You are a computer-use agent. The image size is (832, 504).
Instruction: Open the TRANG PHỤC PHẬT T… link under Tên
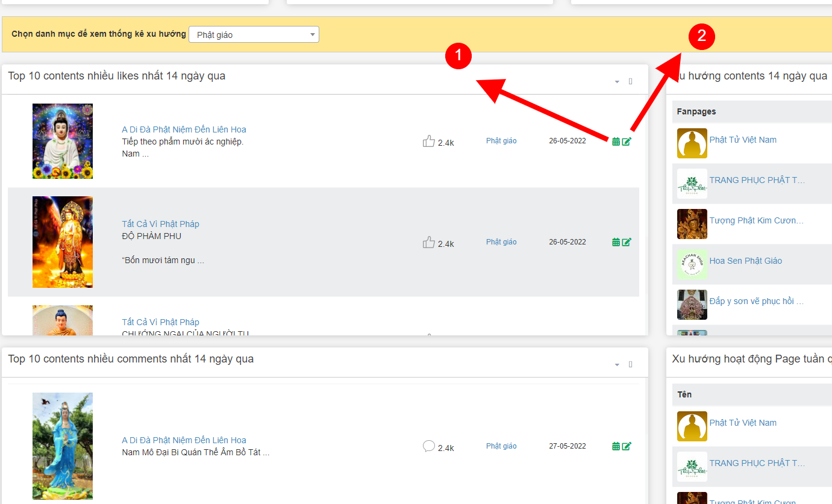pos(757,463)
